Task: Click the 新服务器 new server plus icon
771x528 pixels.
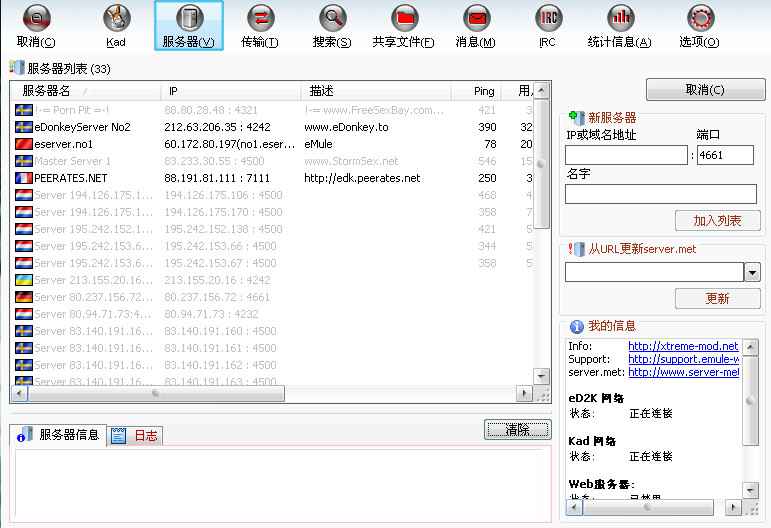Action: (576, 118)
